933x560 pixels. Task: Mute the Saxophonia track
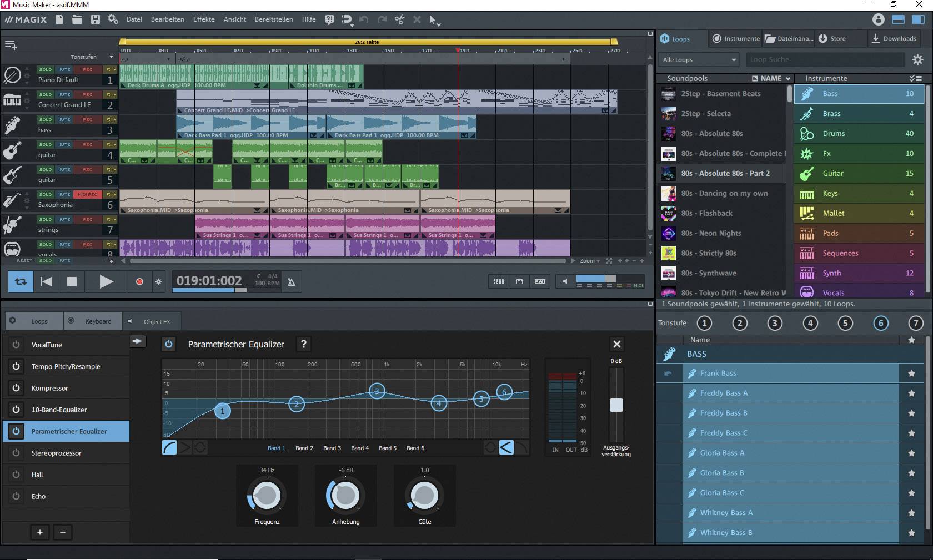pos(63,194)
